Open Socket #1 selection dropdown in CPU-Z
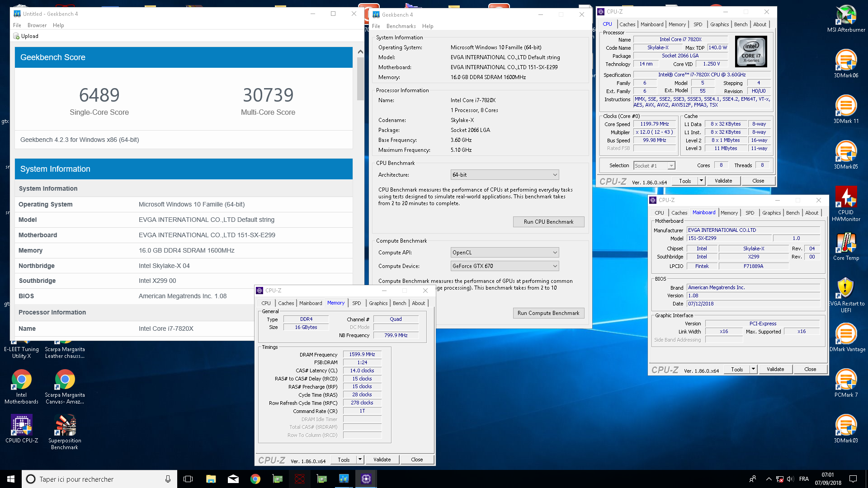 coord(654,166)
